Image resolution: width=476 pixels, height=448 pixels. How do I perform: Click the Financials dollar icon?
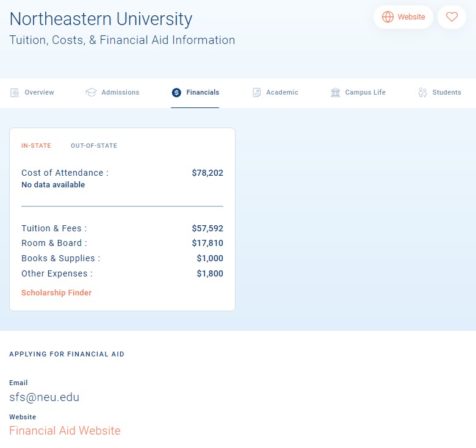pyautogui.click(x=176, y=92)
